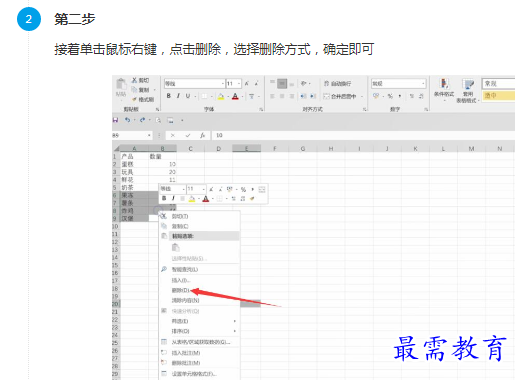Expand the Merge & Center dropdown arrow
This screenshot has height=380, width=515.
point(362,96)
